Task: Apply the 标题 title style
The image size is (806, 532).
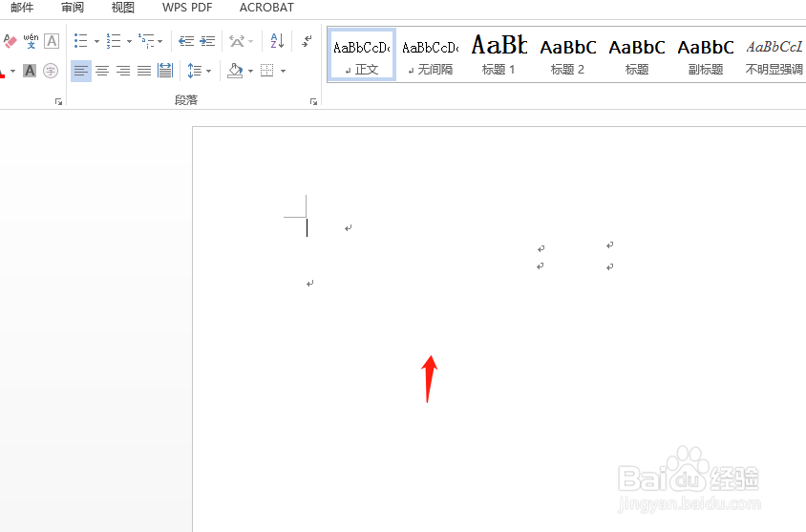Action: [637, 54]
